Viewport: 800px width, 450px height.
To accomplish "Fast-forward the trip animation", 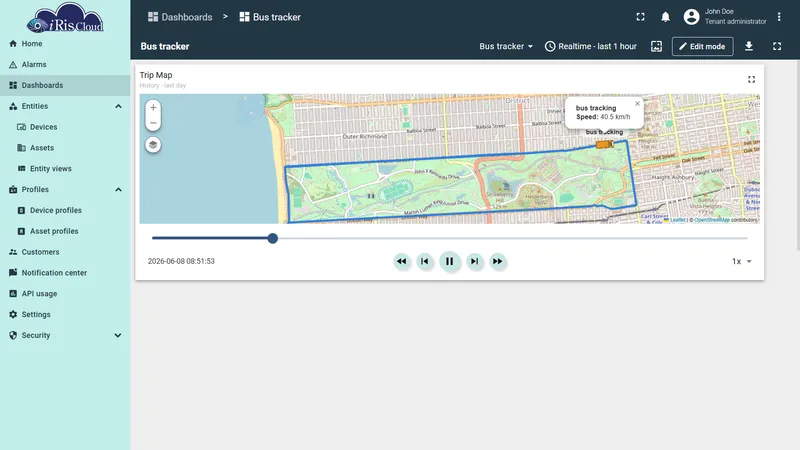I will point(497,261).
